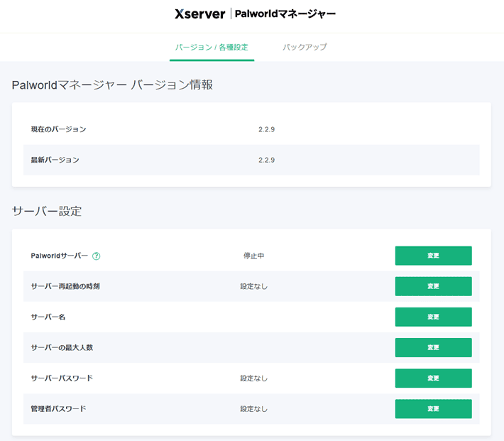Select the 最新バージョン label
This screenshot has height=441, width=504.
(x=55, y=160)
